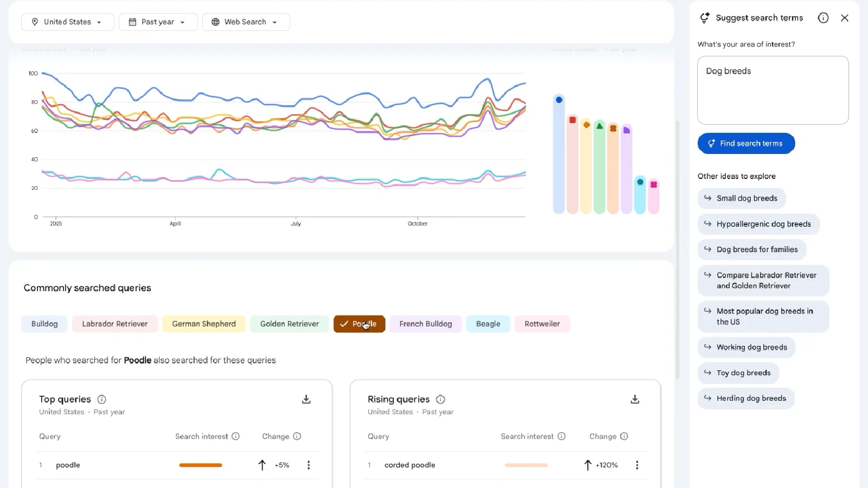The image size is (868, 488).
Task: Expand the Past year time range dropdown
Action: [x=158, y=22]
